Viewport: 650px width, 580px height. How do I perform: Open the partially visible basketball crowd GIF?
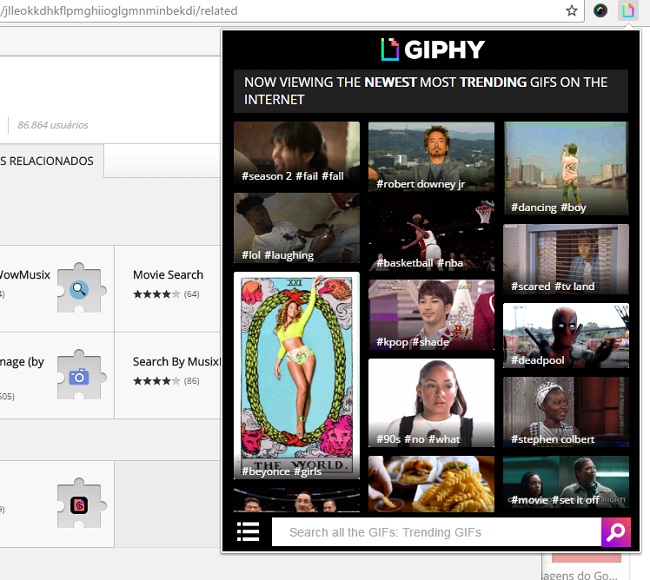(296, 500)
